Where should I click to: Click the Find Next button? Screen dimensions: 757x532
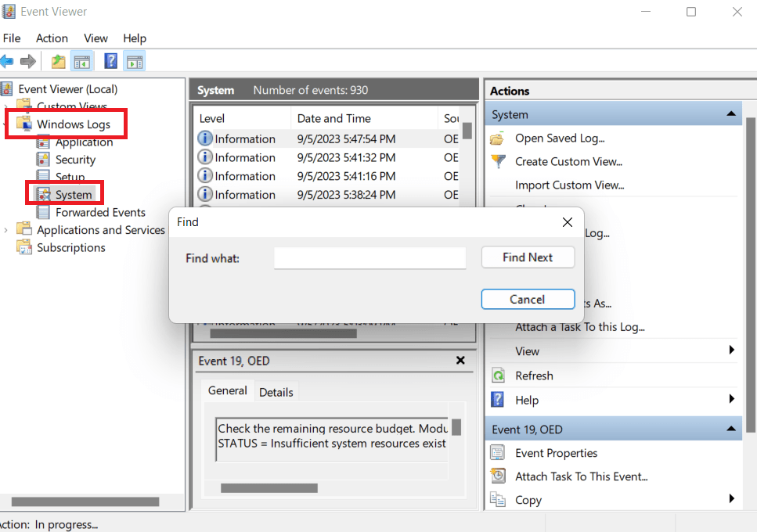(x=528, y=257)
